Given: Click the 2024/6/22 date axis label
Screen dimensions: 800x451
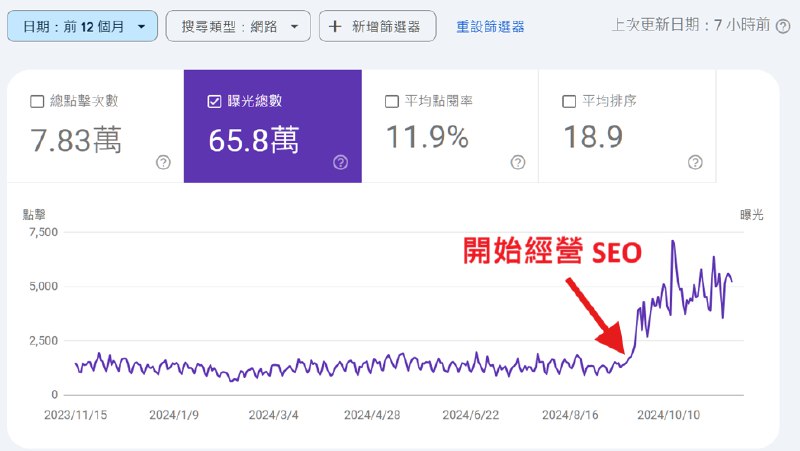Looking at the screenshot, I should 470,415.
